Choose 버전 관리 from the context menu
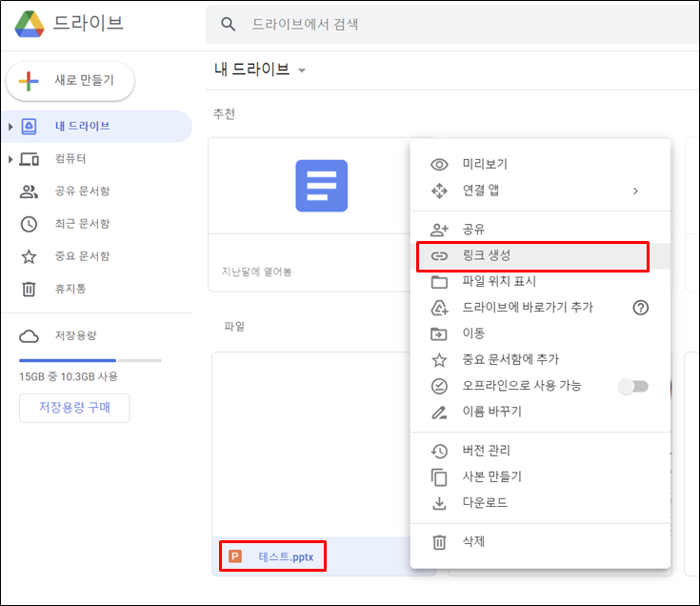This screenshot has width=700, height=606. (x=540, y=451)
